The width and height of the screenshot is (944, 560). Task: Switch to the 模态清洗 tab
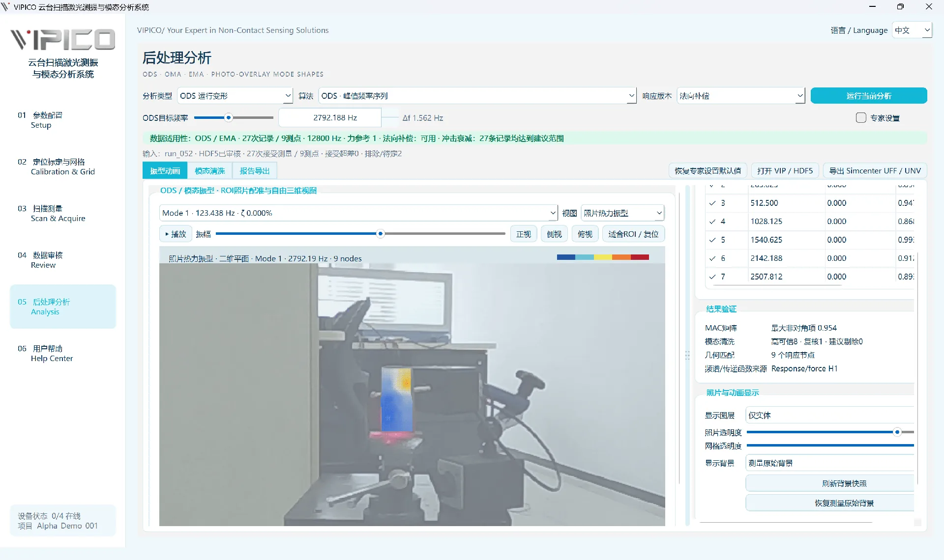point(210,171)
